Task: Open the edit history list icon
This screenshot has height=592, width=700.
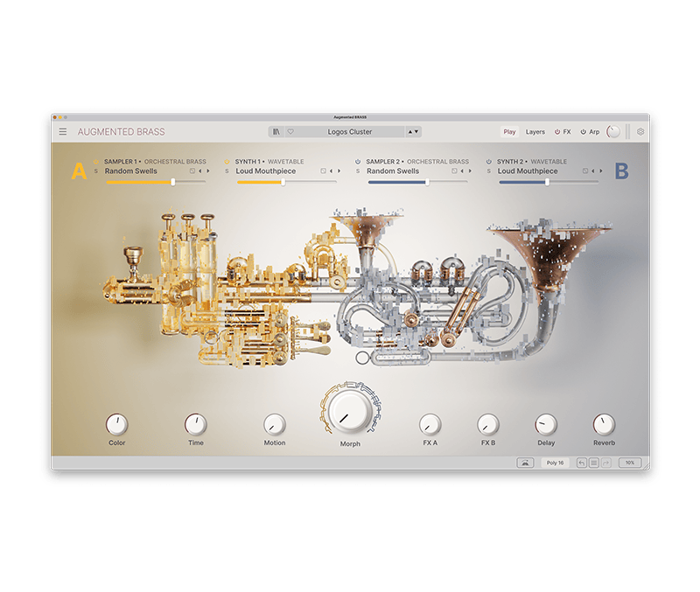Action: pyautogui.click(x=594, y=463)
